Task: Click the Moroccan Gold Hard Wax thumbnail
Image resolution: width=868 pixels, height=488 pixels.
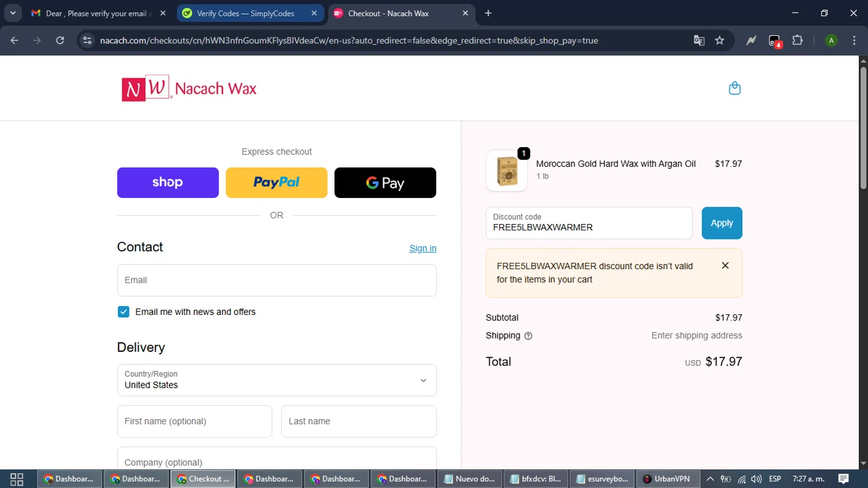Action: [x=507, y=171]
